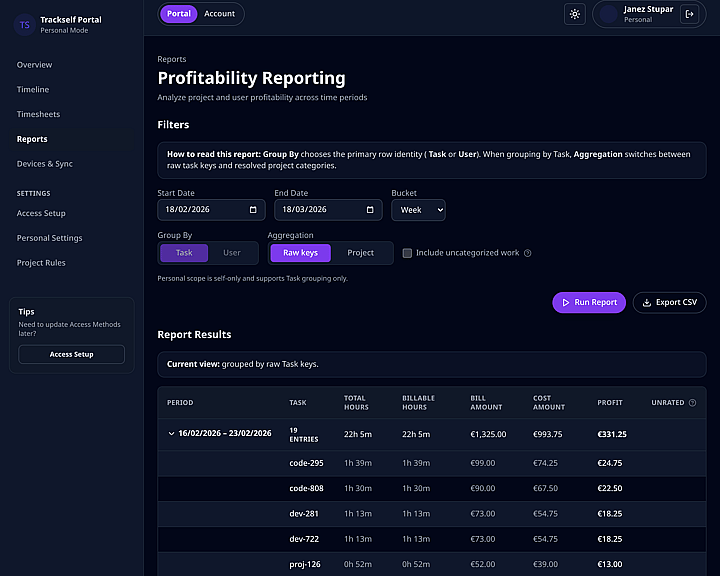Open Project Rules in the sidebar
Screen dimensions: 720x576
click(41, 263)
